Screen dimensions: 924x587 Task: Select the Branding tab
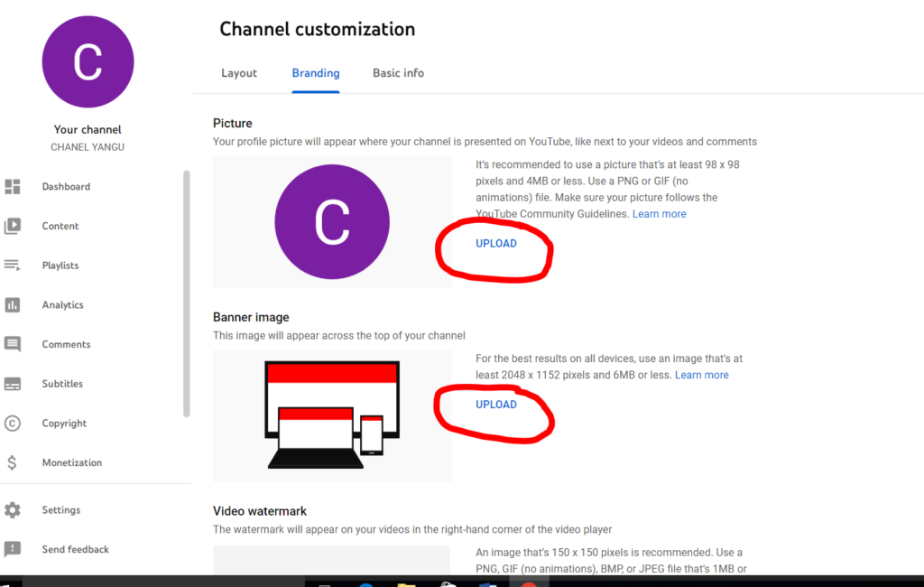316,73
